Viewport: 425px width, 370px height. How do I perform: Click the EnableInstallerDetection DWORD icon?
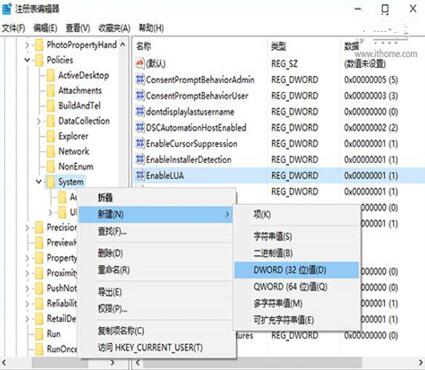[140, 159]
